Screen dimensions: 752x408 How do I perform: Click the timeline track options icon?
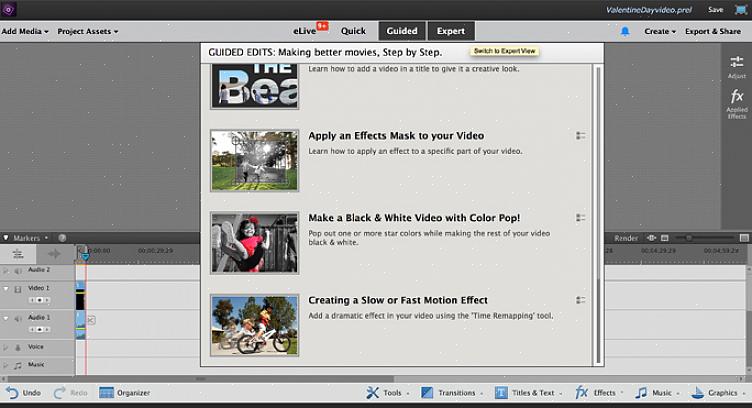coord(18,254)
